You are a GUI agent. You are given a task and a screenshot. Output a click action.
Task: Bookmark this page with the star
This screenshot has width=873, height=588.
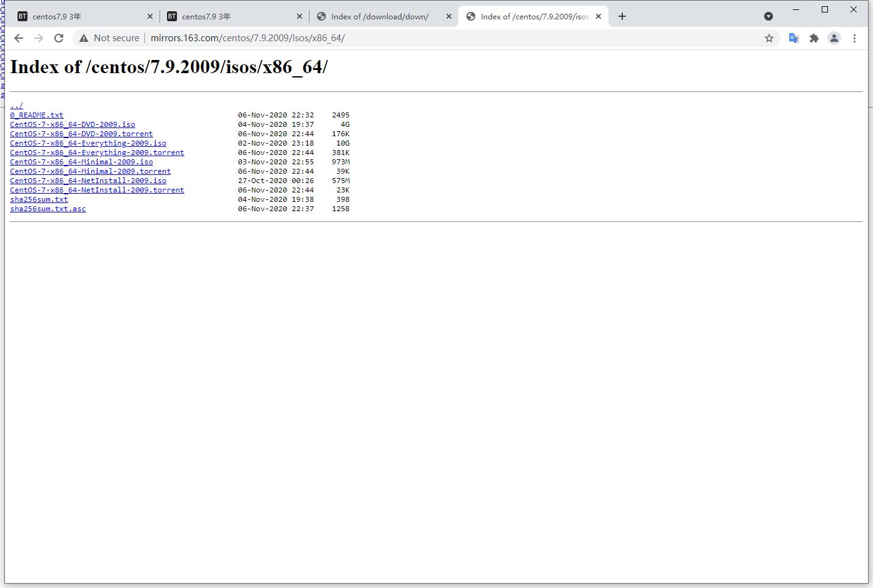[769, 38]
